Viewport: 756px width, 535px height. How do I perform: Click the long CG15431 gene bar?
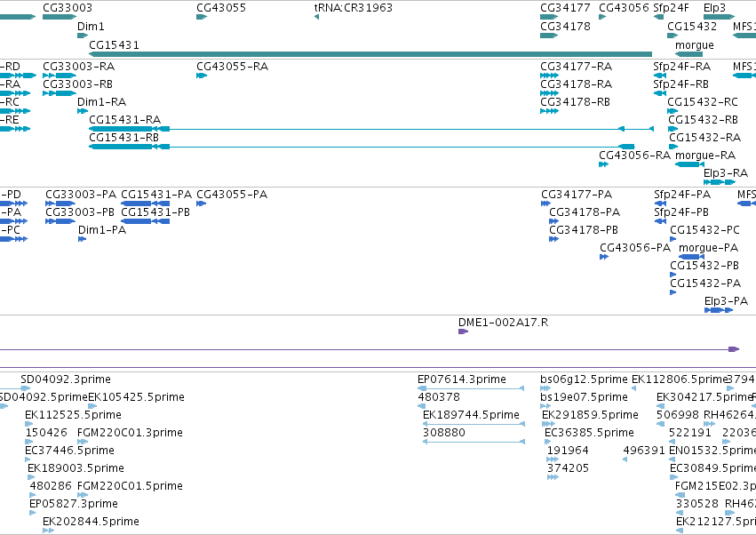pyautogui.click(x=370, y=54)
